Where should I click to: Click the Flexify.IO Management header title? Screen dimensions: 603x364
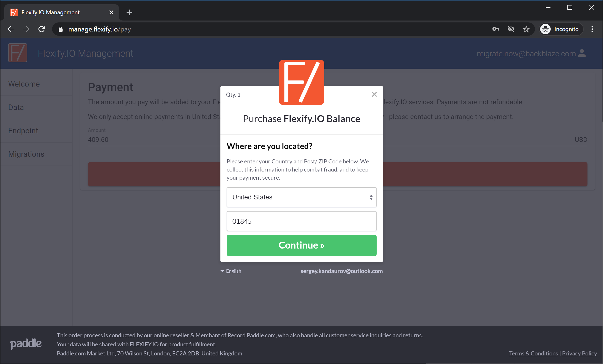(85, 53)
